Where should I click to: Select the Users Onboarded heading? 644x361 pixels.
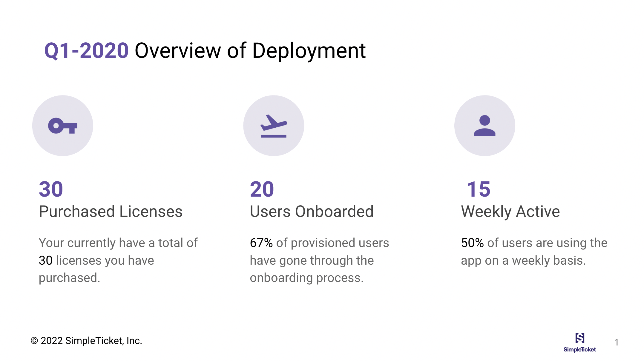click(x=312, y=212)
